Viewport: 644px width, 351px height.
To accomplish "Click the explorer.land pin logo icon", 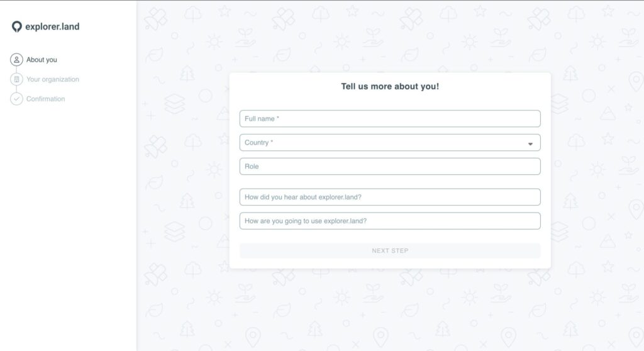I will coord(17,26).
